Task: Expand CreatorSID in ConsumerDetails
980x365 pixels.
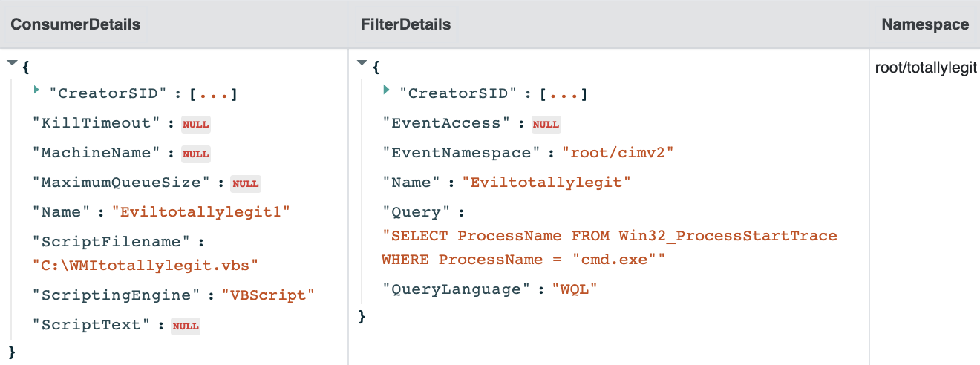Action: click(x=37, y=91)
